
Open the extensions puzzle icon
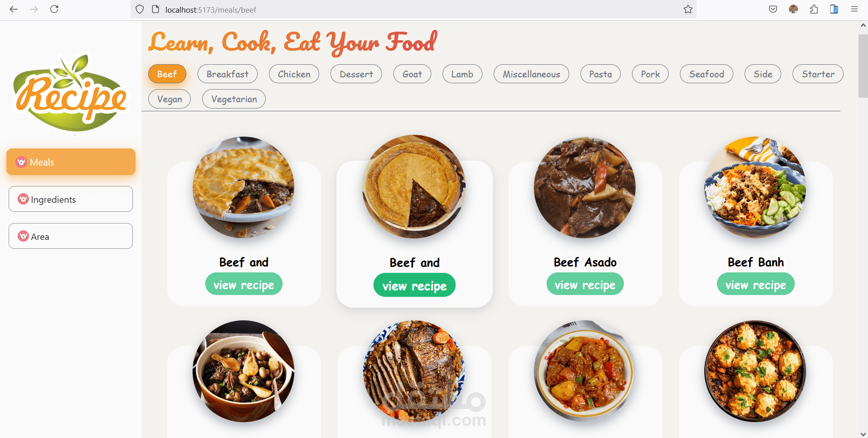[814, 9]
